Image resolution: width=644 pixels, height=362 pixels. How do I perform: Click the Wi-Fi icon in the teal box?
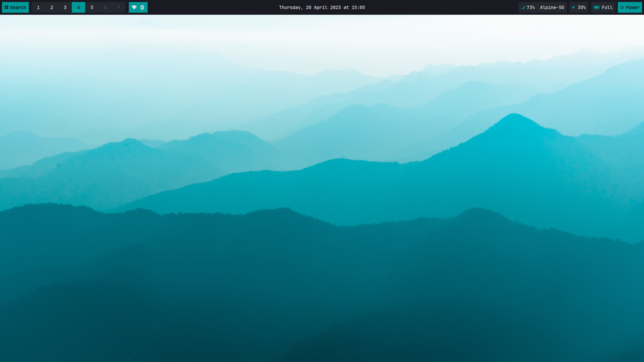point(134,7)
